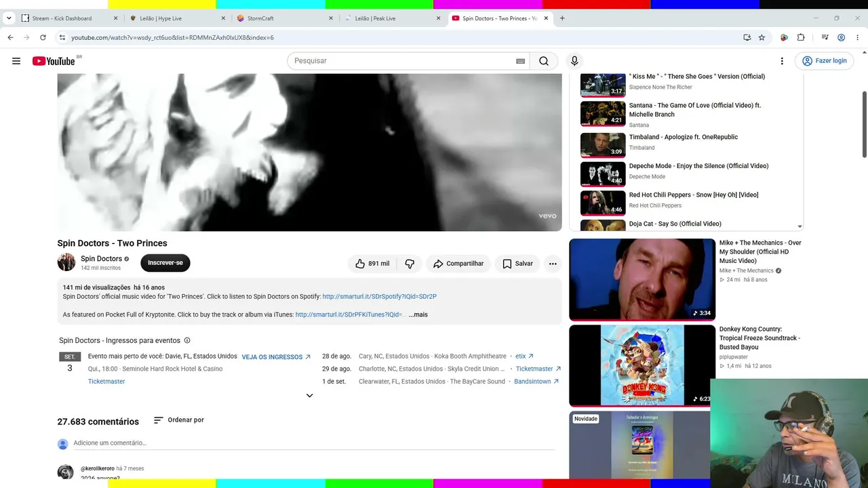Share the video via Compartilhar
Image resolution: width=868 pixels, height=488 pixels.
[458, 264]
